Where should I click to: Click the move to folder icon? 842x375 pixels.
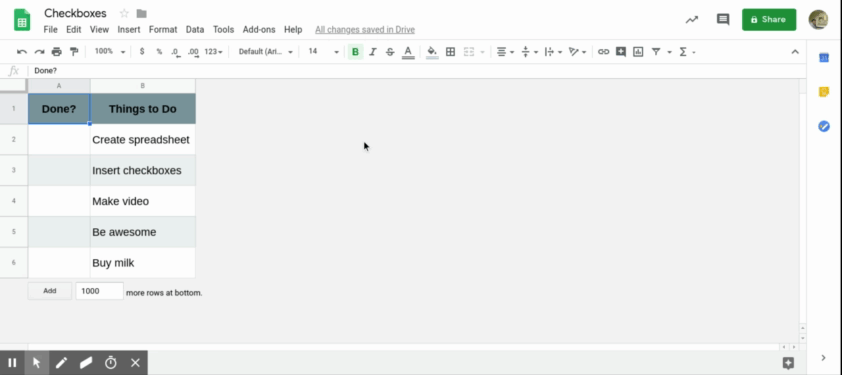tap(142, 13)
